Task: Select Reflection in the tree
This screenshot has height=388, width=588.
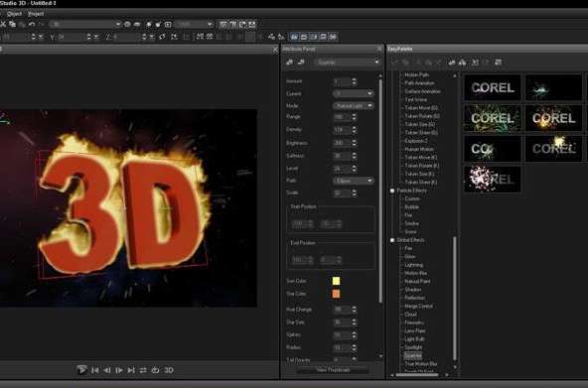Action: click(415, 298)
